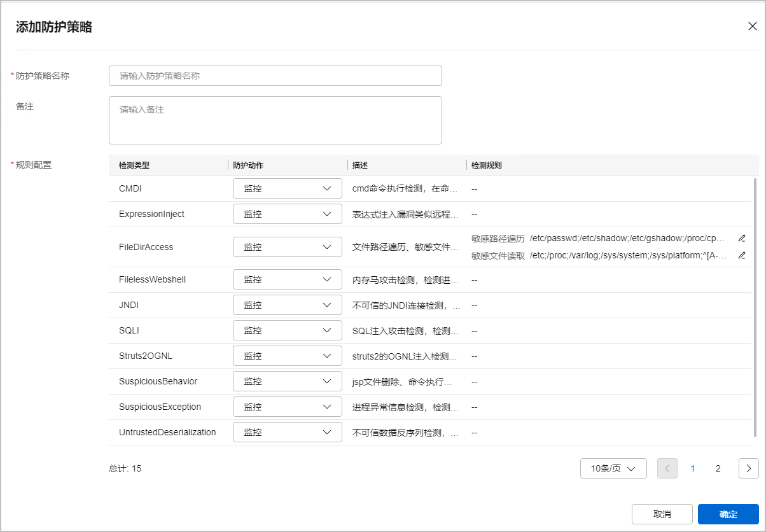Click the 描述 column header
The image size is (766, 532).
[x=360, y=165]
